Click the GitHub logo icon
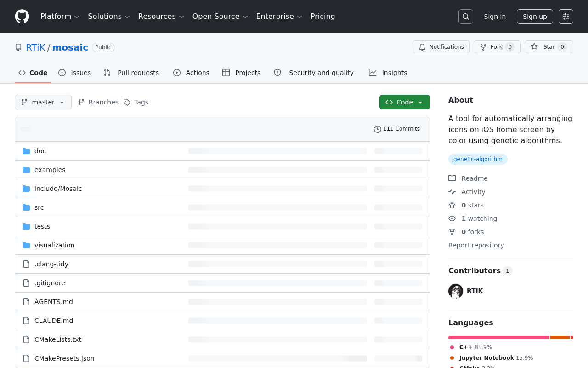Screen dimensions: 588x368 click(x=22, y=17)
